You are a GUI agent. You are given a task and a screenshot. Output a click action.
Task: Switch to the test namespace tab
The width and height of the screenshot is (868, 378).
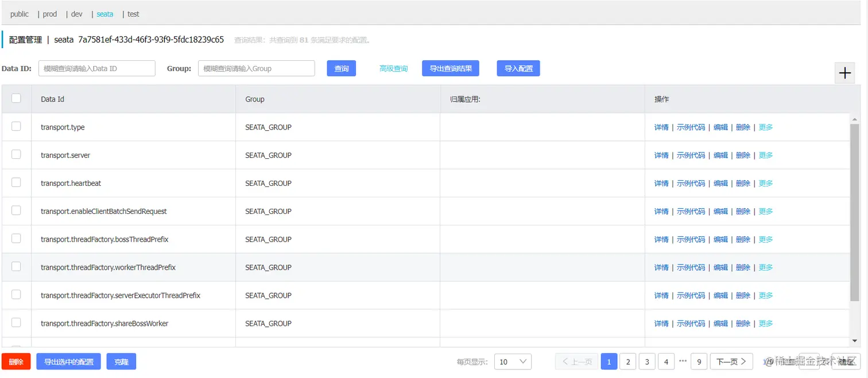point(133,14)
